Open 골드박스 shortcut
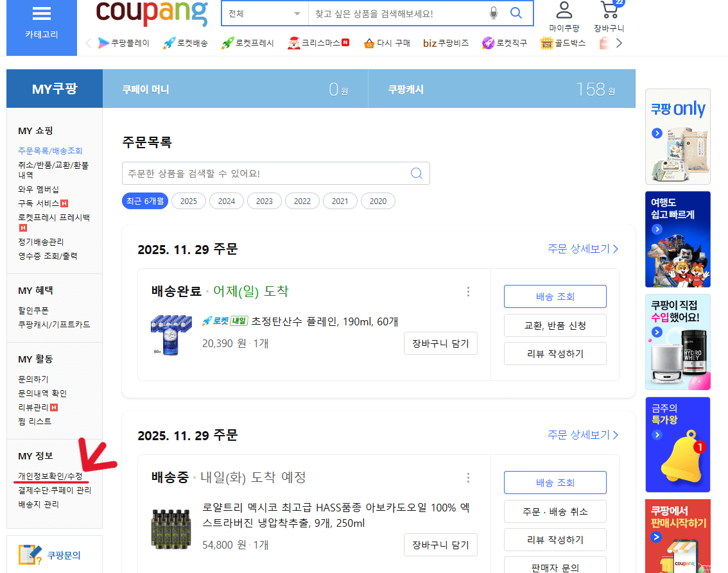The height and width of the screenshot is (573, 728). [563, 43]
